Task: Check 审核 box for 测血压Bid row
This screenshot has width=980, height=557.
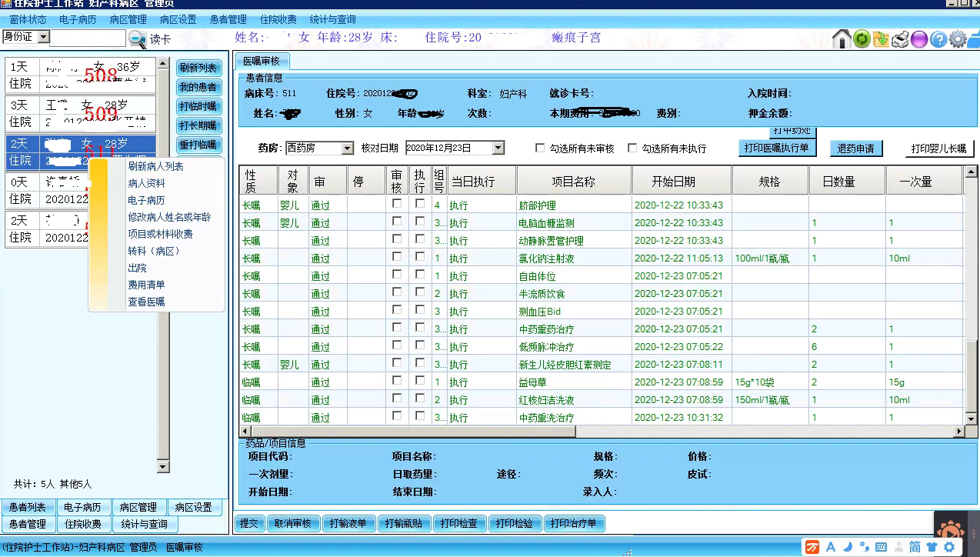Action: [397, 310]
